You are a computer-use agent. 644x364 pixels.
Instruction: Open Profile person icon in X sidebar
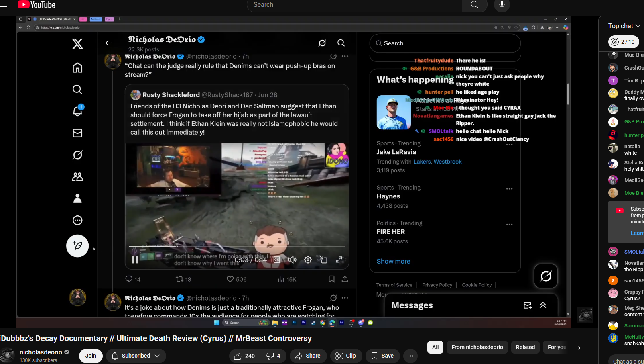77,198
